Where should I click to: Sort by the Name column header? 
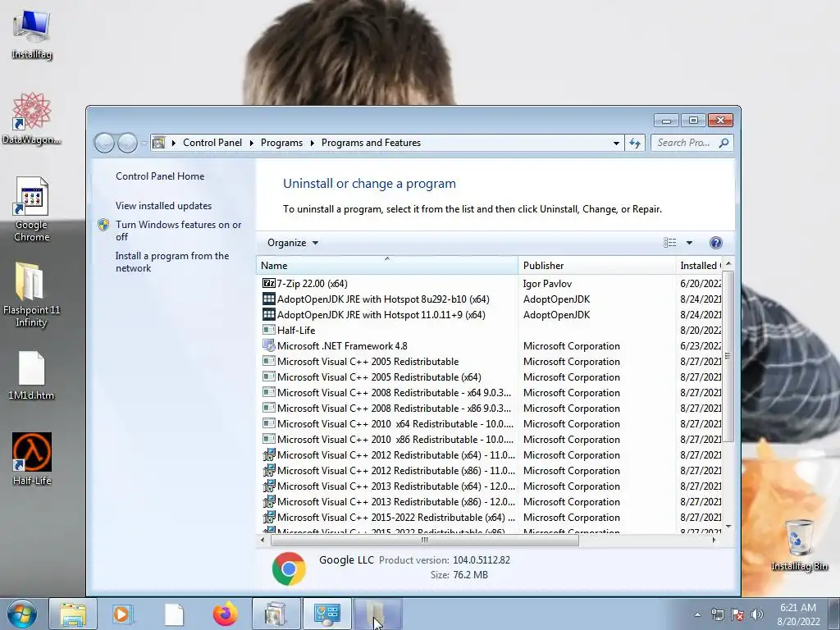[387, 265]
